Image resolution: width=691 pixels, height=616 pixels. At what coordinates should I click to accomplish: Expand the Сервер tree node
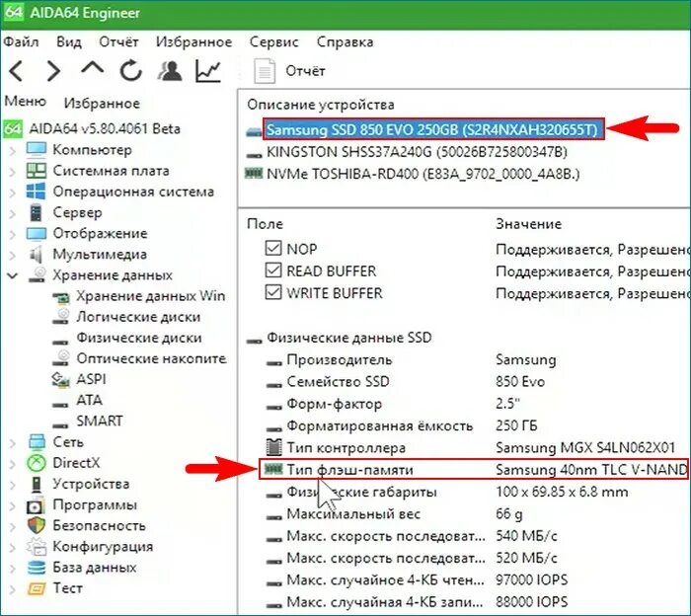click(13, 213)
